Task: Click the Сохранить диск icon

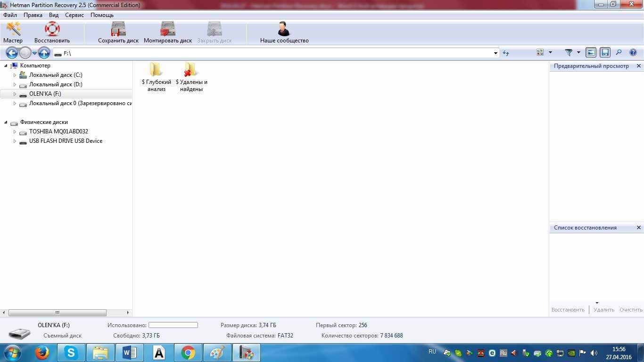Action: [x=118, y=30]
